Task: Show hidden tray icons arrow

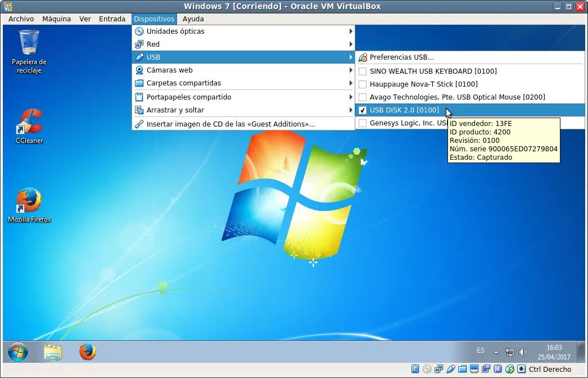Action: pyautogui.click(x=496, y=352)
